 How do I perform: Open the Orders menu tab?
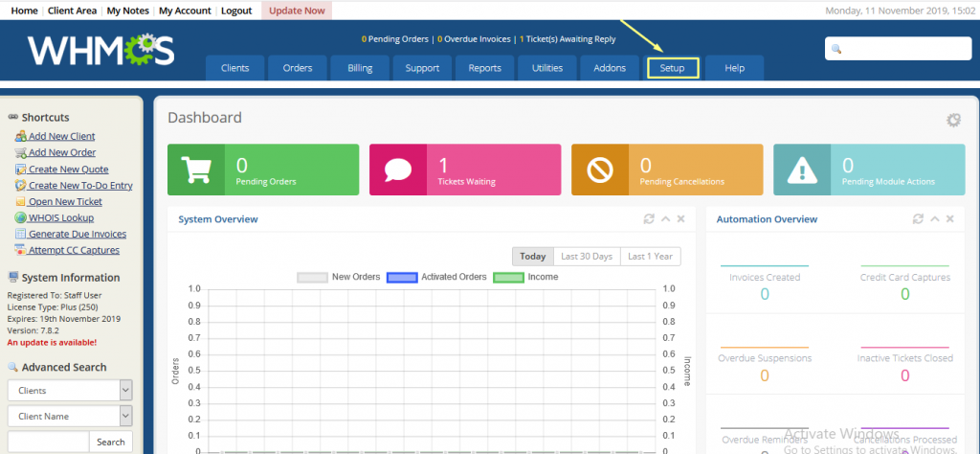click(x=298, y=68)
